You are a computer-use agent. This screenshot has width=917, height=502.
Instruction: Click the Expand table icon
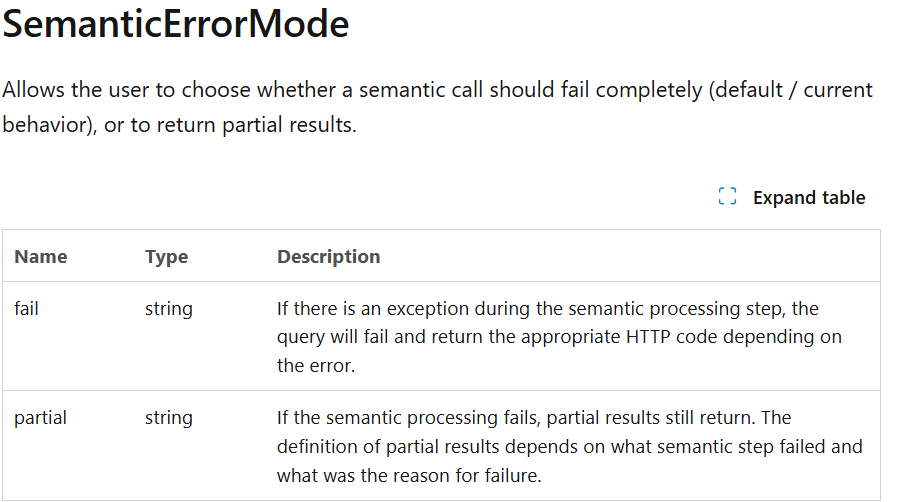727,197
